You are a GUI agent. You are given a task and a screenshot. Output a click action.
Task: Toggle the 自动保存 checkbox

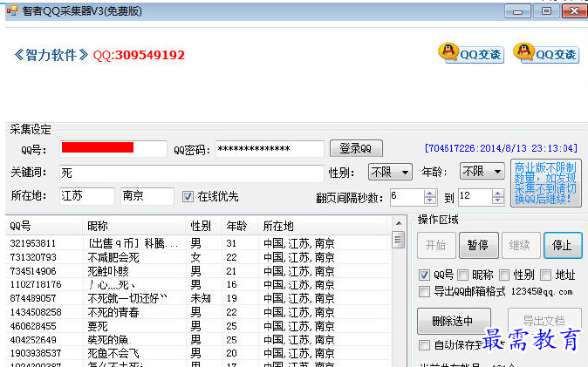(x=424, y=345)
